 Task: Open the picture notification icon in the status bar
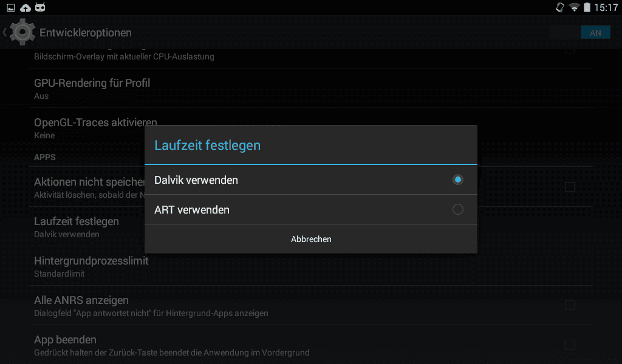(11, 7)
